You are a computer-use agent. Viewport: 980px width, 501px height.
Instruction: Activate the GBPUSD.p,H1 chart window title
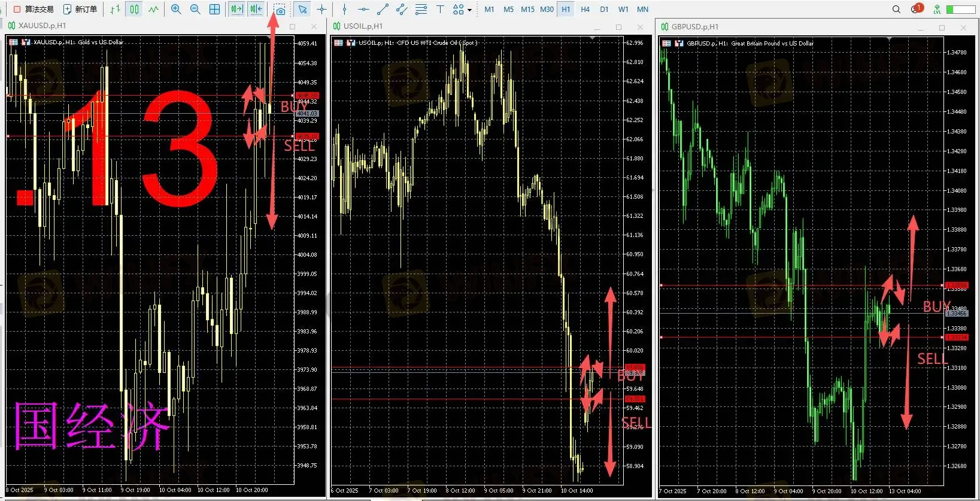click(694, 27)
